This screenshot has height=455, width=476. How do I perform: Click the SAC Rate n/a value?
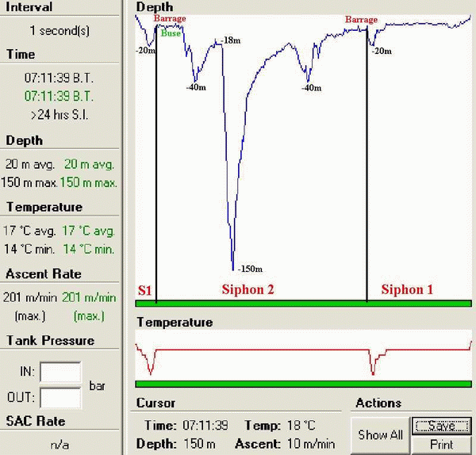(x=59, y=445)
